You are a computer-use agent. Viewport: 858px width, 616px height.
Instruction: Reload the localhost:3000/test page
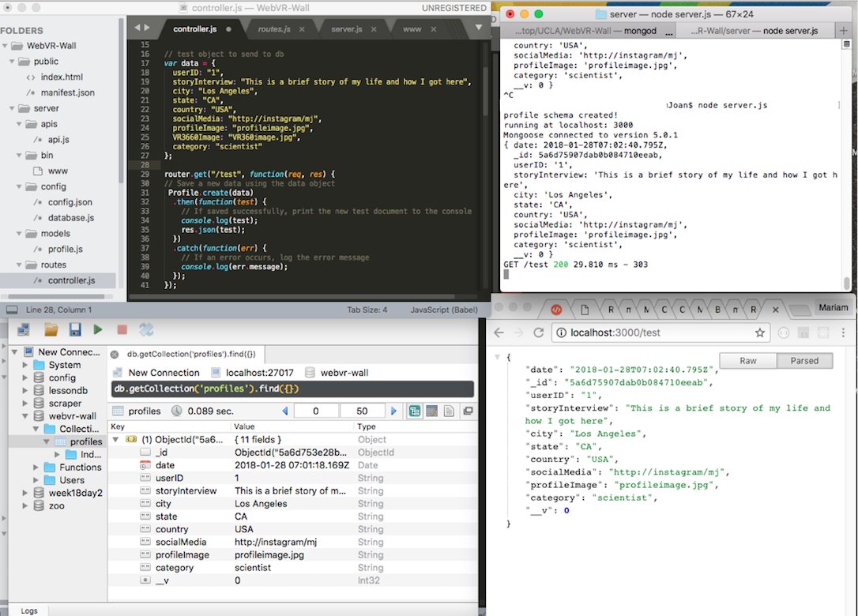pyautogui.click(x=539, y=332)
